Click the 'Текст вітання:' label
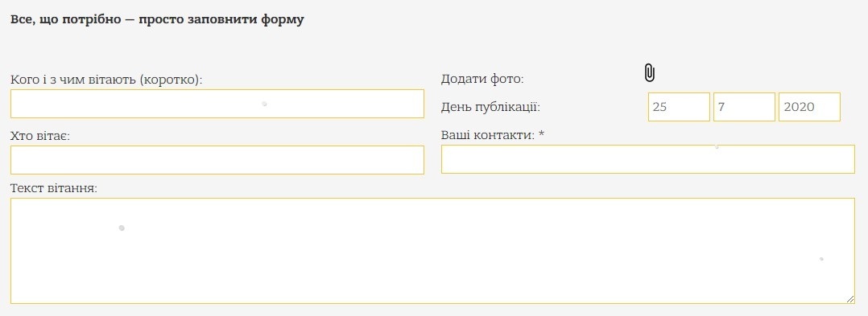The height and width of the screenshot is (316, 868). point(54,188)
